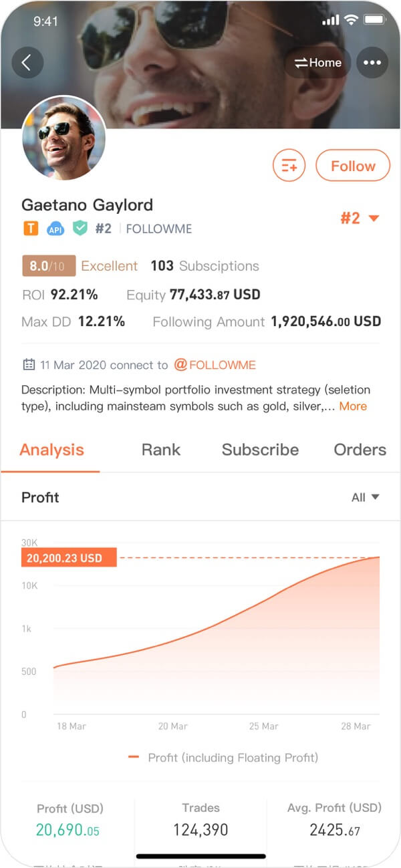Viewport: 401px width, 868px height.
Task: Tap the blue API badge icon
Action: (55, 229)
